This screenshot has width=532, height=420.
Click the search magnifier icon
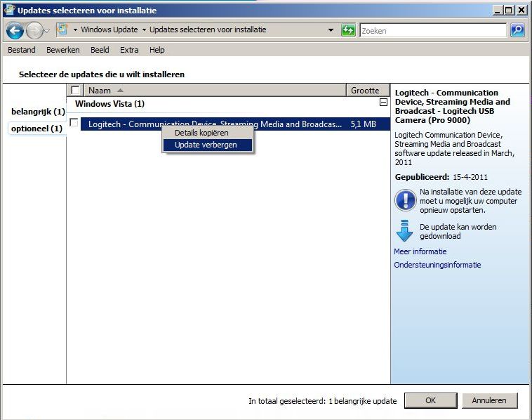coord(517,30)
